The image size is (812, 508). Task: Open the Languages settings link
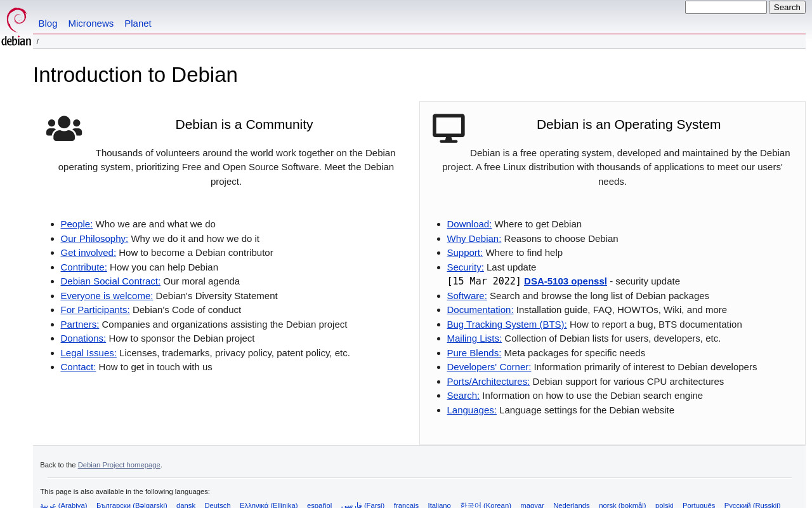coord(471,410)
